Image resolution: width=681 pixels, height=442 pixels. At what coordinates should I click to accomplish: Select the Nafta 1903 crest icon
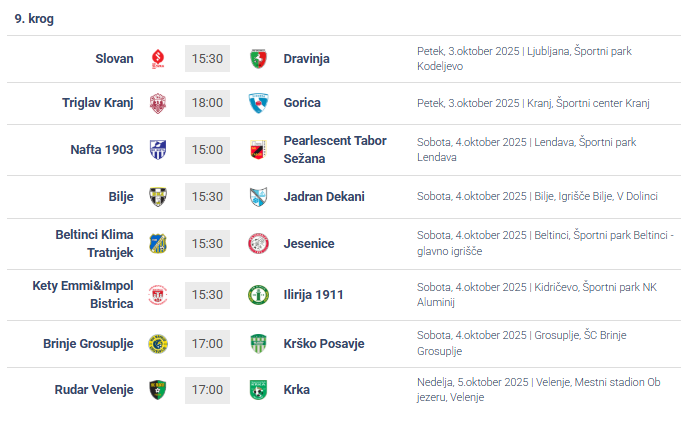157,149
